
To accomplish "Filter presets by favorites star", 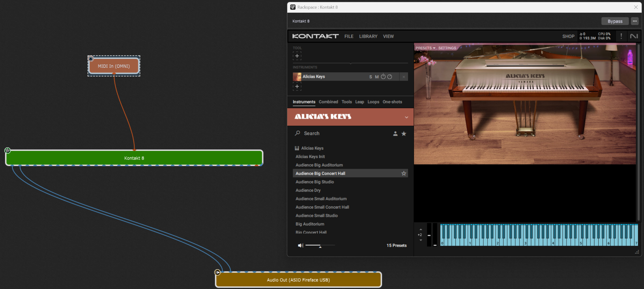I will pos(404,133).
